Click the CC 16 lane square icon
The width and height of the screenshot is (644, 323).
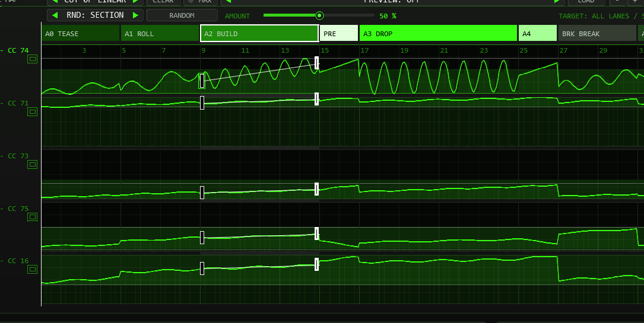[33, 269]
